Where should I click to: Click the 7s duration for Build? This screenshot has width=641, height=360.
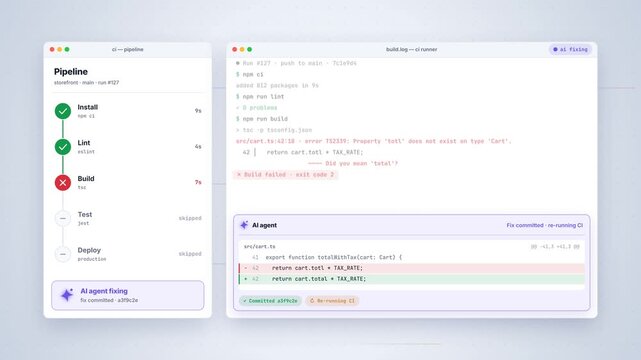[x=198, y=182]
